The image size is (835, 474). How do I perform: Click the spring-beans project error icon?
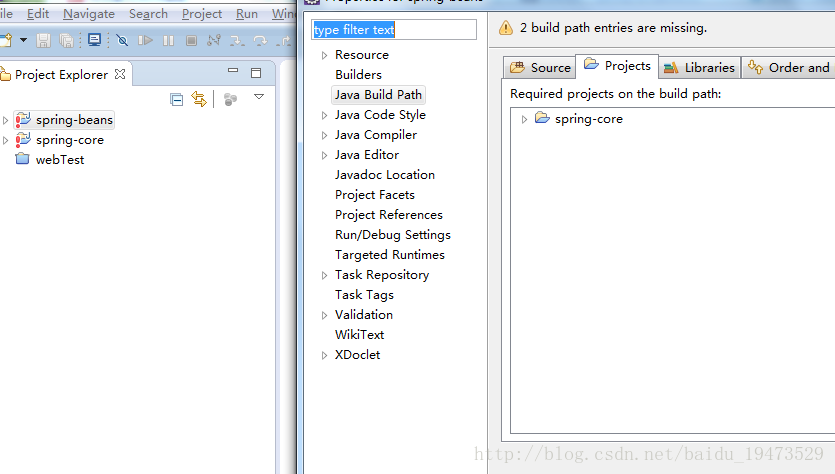23,120
